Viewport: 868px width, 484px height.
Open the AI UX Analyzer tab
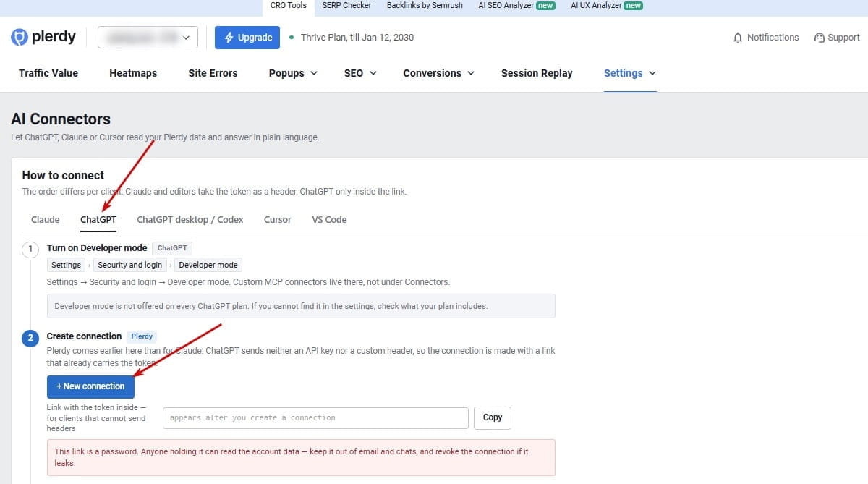click(x=606, y=6)
